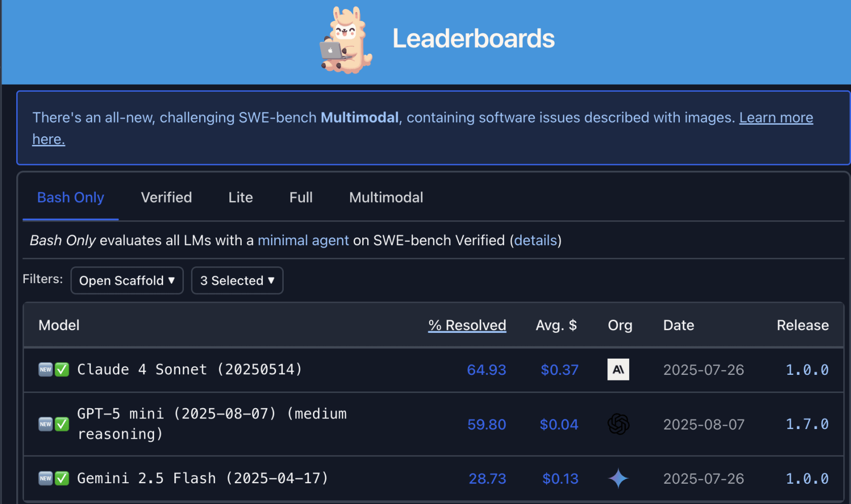Open the details link for Bash Only
This screenshot has width=851, height=504.
point(535,241)
